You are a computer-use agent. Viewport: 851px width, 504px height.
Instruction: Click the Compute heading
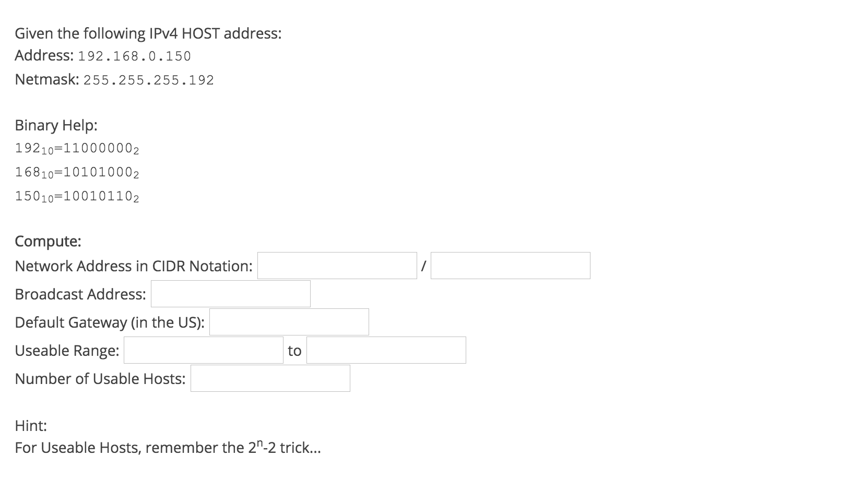point(48,241)
